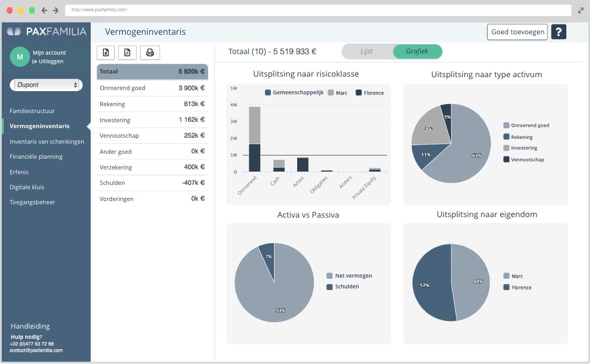Expand the Onroerend goed row
590x364 pixels.
click(x=152, y=88)
